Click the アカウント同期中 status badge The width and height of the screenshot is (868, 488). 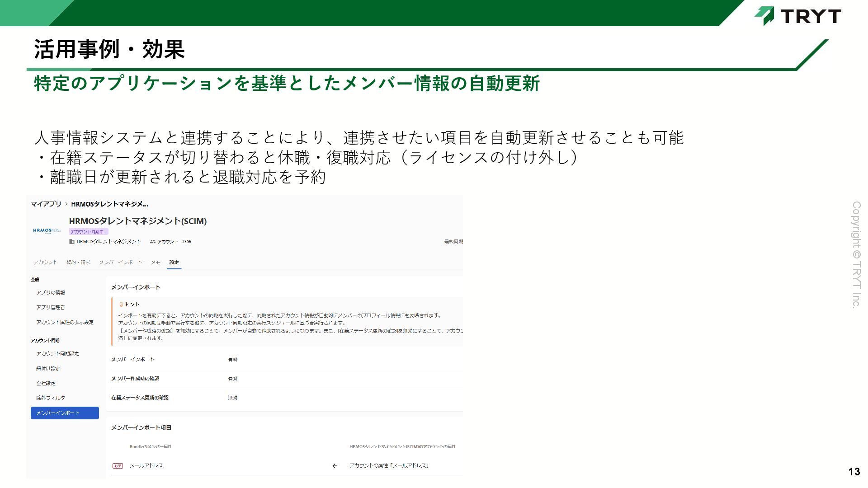tap(89, 232)
